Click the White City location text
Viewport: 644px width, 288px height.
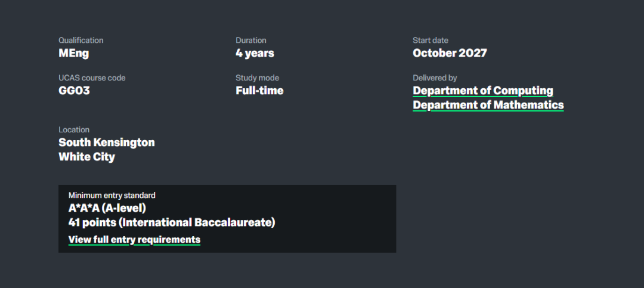86,157
